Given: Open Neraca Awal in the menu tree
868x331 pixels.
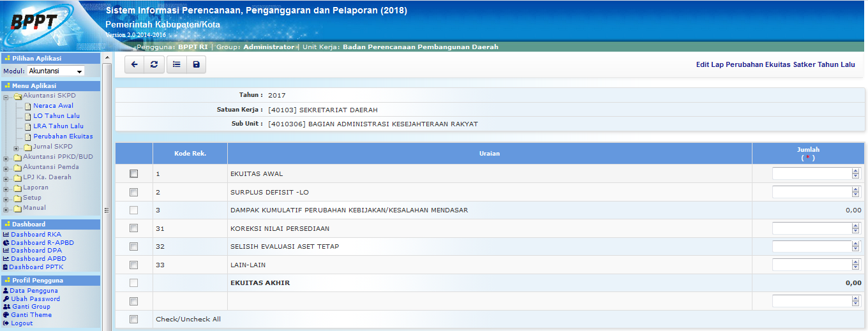Looking at the screenshot, I should (x=53, y=106).
